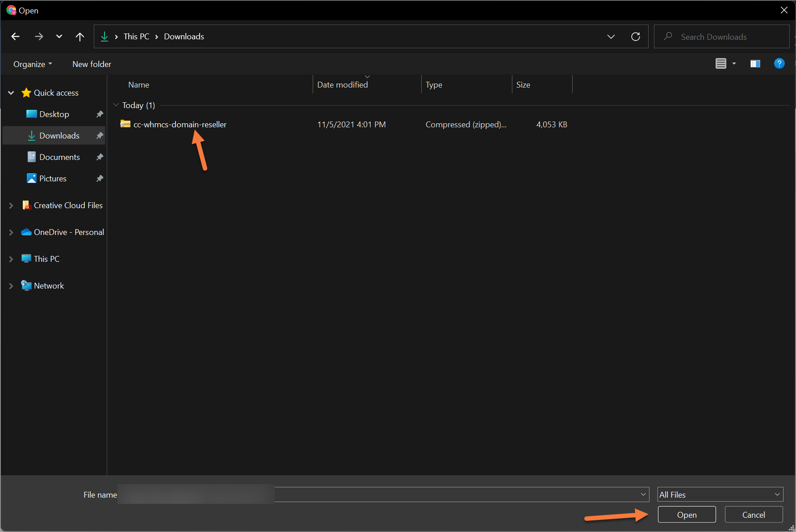The width and height of the screenshot is (796, 532).
Task: Sort files by the Size column
Action: (x=523, y=85)
